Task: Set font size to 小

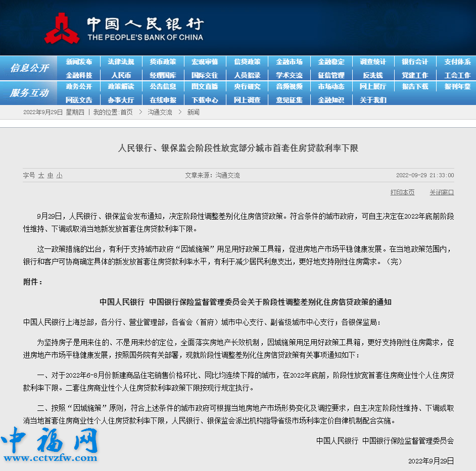Action: 59,175
